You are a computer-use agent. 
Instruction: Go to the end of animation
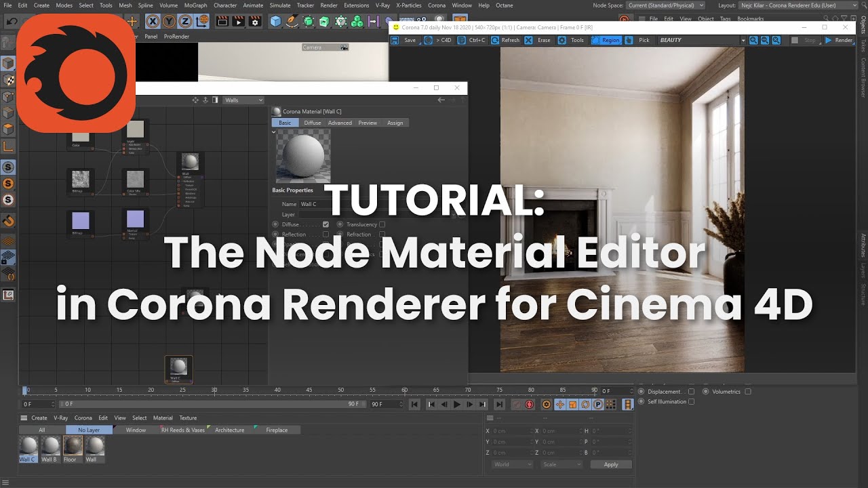(499, 405)
